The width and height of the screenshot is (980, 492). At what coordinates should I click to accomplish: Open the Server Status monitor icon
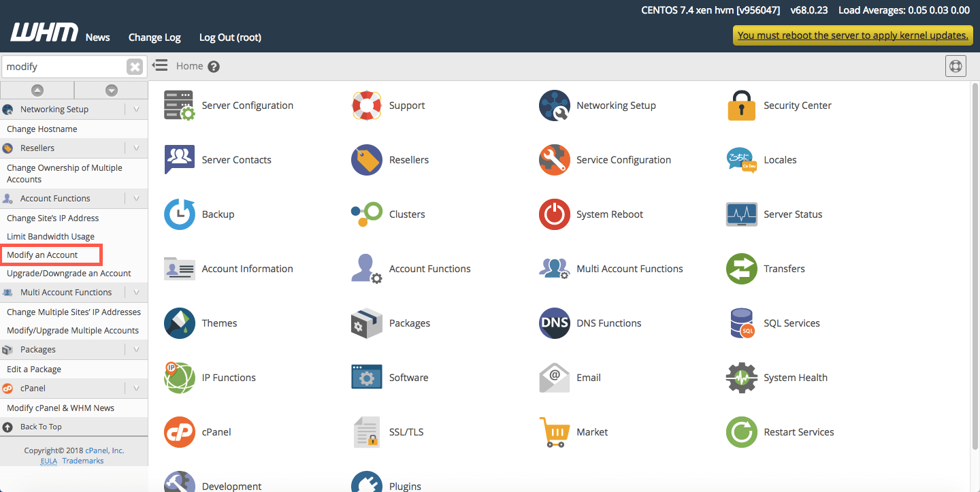[742, 214]
